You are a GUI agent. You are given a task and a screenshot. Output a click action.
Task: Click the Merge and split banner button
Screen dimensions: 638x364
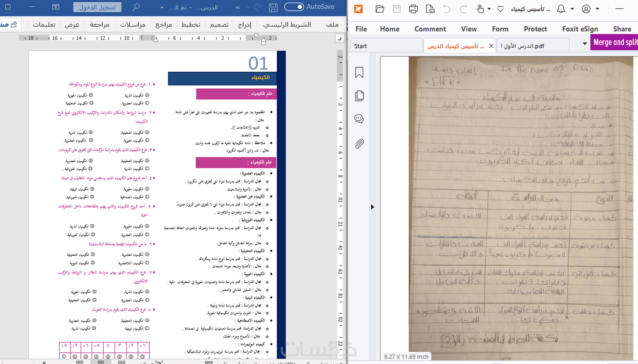(x=614, y=42)
